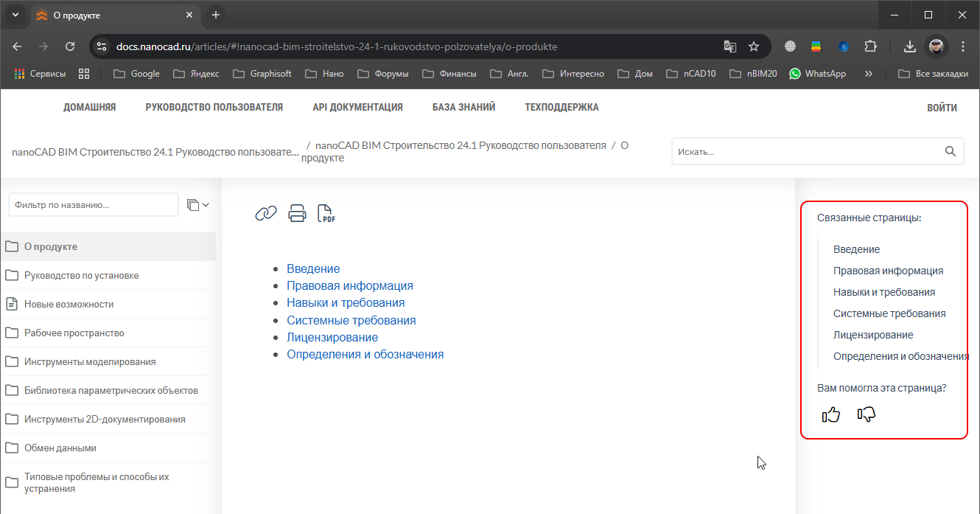Open 'Библиотека параметрических объектов' tree item
This screenshot has width=980, height=514.
[x=108, y=390]
